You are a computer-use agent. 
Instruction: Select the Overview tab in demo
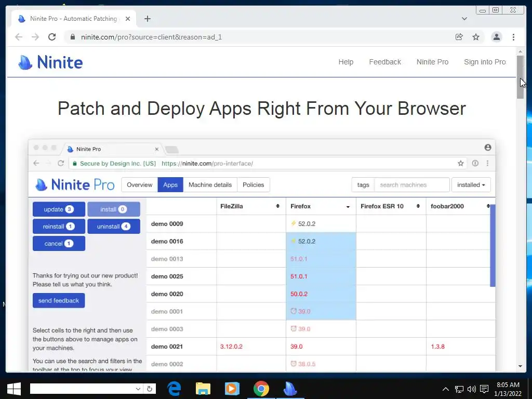(x=139, y=185)
